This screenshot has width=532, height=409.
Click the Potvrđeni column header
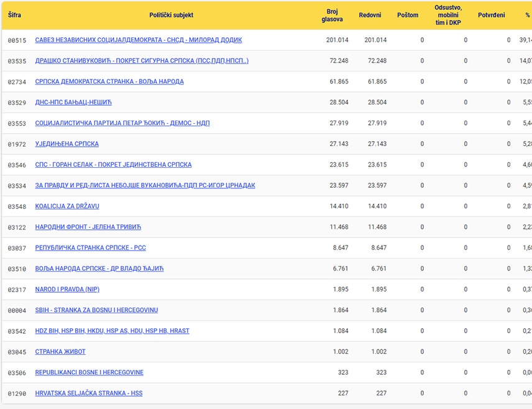(x=491, y=15)
